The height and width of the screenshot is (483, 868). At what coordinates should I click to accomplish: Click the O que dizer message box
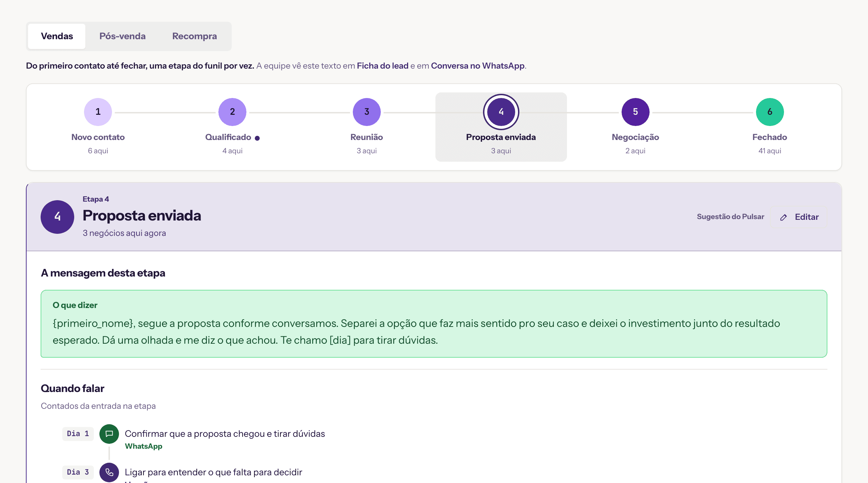(434, 324)
